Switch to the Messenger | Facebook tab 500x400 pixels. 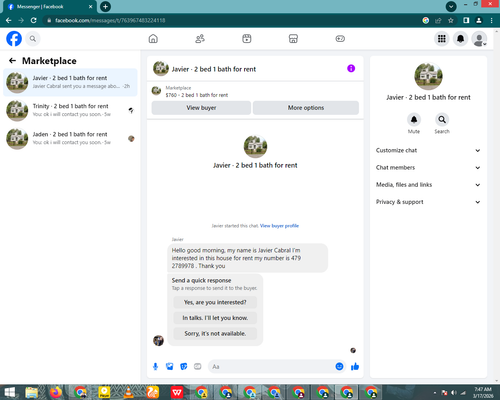(x=50, y=7)
